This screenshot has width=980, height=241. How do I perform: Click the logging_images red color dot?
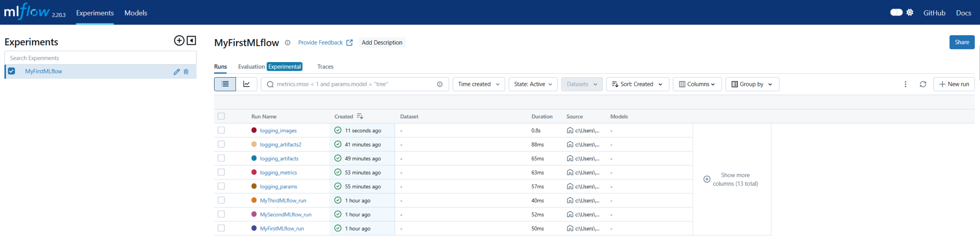pyautogui.click(x=254, y=130)
